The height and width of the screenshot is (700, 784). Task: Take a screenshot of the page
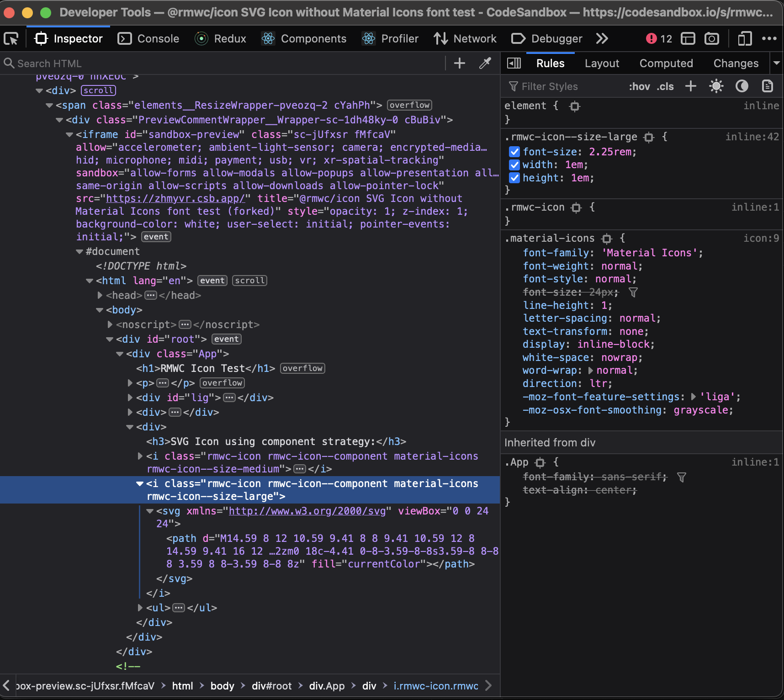711,38
